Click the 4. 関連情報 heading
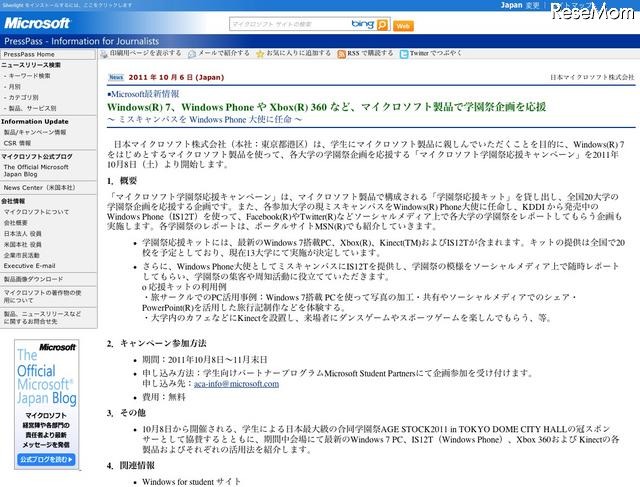 [x=131, y=465]
